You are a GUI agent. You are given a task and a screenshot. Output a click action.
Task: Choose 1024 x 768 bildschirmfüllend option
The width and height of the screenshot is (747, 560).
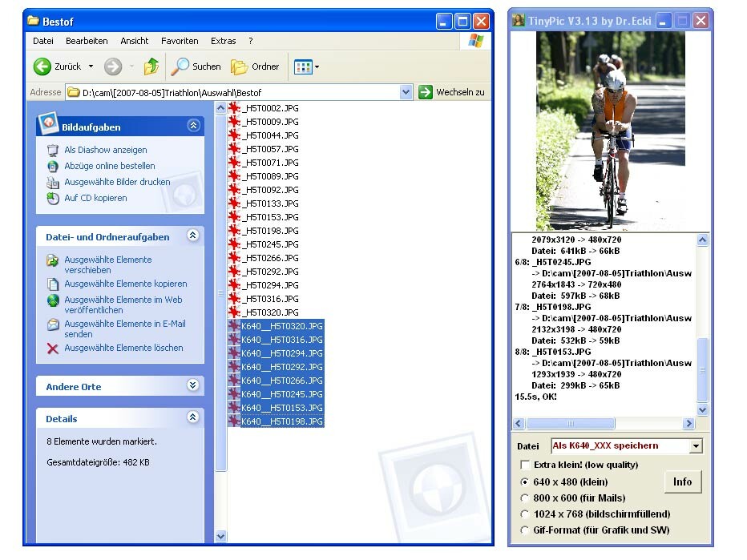pos(525,514)
